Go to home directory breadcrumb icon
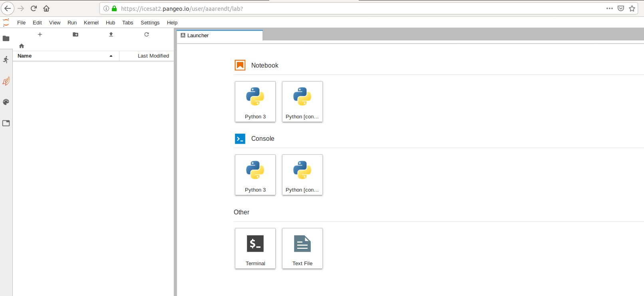Viewport: 644px width, 296px height. pyautogui.click(x=22, y=46)
